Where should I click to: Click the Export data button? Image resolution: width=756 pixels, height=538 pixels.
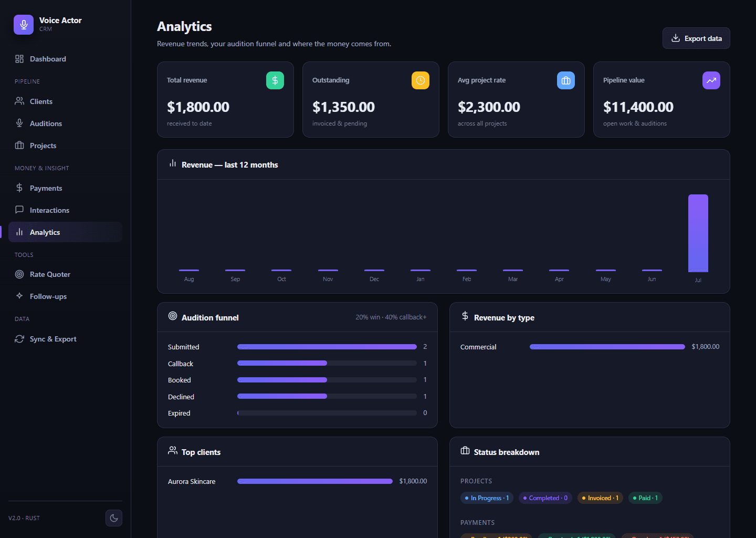tap(696, 38)
